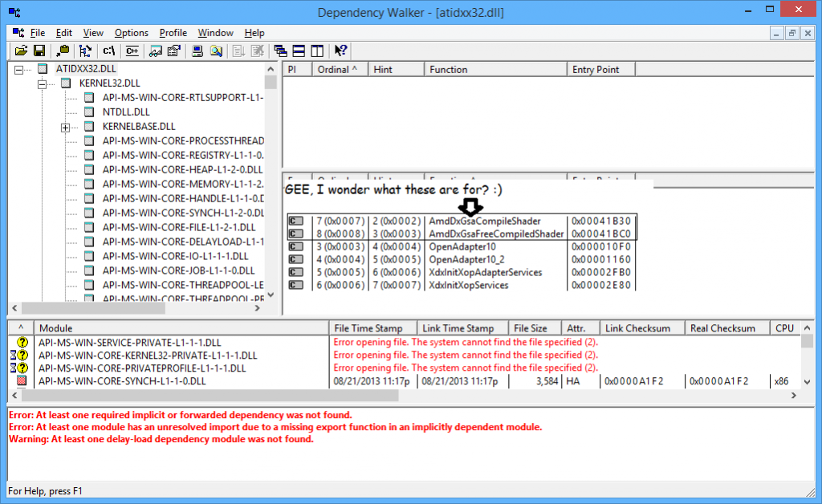Screen dimensions: 822x504
Task: Click the Save floppy disk icon
Action: (39, 51)
